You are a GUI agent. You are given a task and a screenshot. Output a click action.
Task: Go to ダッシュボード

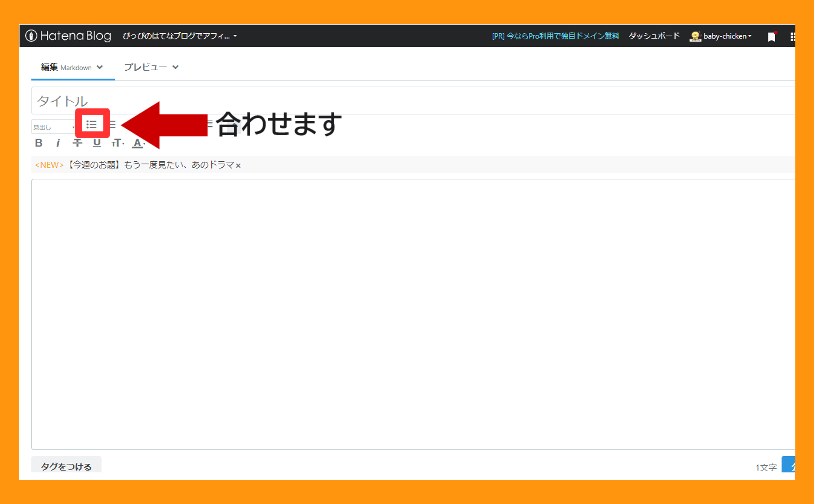654,36
